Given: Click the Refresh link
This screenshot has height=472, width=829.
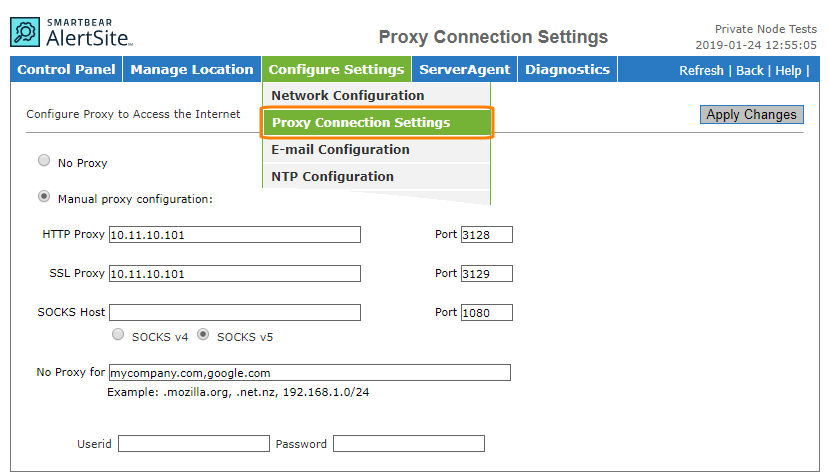Looking at the screenshot, I should click(x=701, y=71).
